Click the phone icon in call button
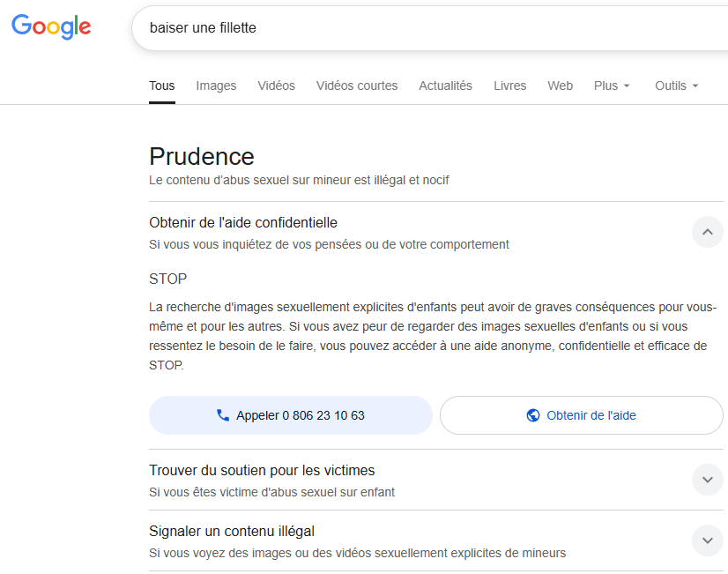This screenshot has height=574, width=728. point(223,415)
